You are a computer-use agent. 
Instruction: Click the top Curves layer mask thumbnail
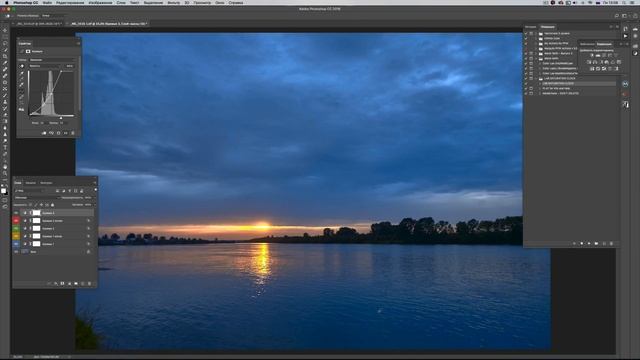pos(36,213)
